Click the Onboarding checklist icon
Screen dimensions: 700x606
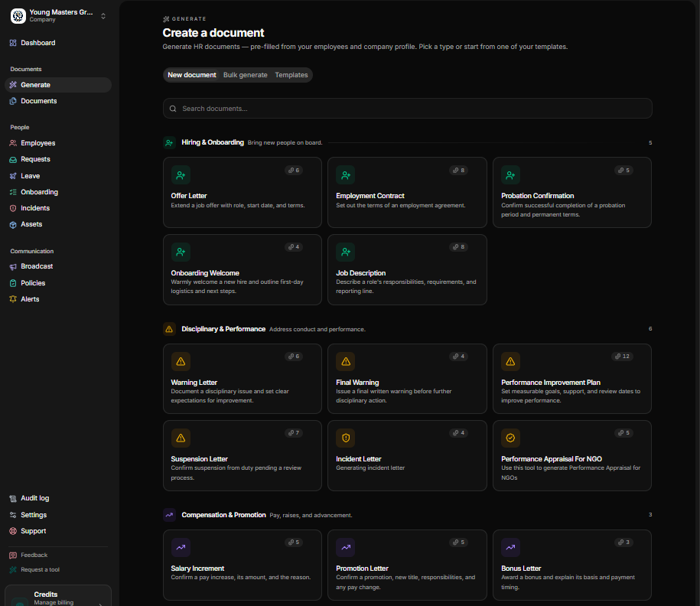click(13, 192)
